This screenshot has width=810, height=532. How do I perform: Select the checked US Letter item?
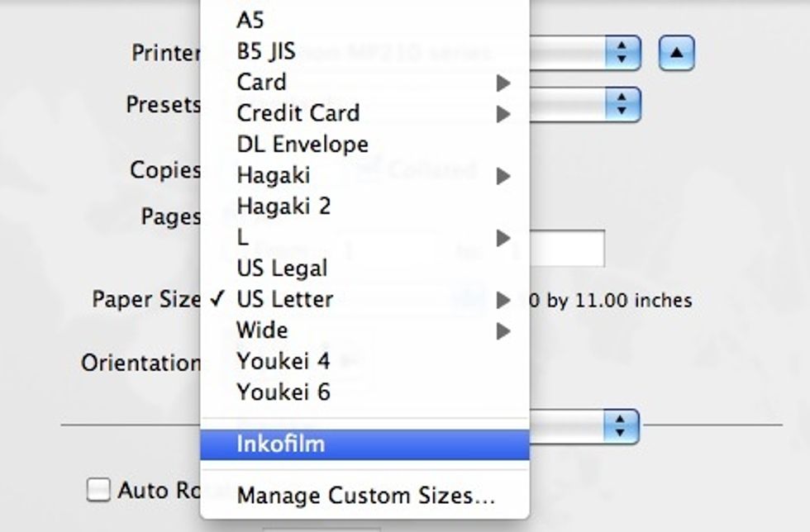[x=284, y=299]
